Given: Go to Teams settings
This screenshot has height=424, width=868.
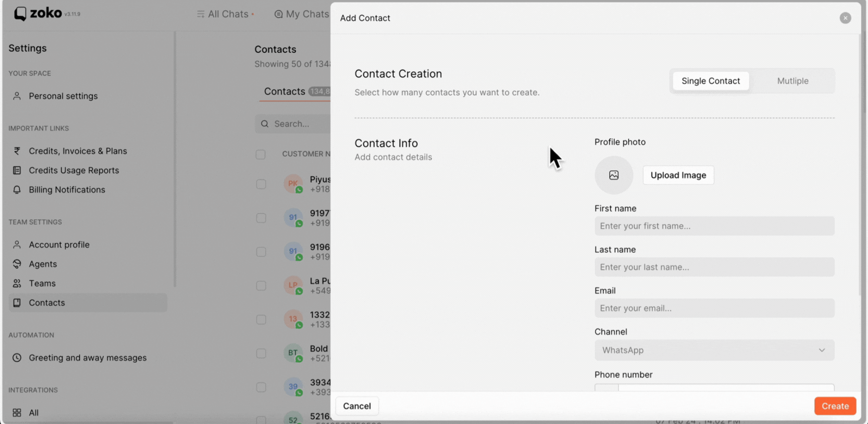Looking at the screenshot, I should [x=88, y=283].
